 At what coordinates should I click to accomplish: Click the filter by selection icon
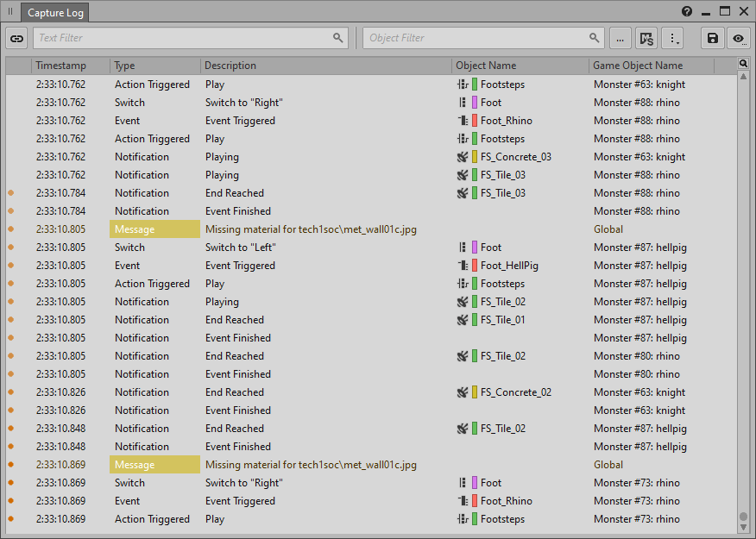pyautogui.click(x=646, y=38)
